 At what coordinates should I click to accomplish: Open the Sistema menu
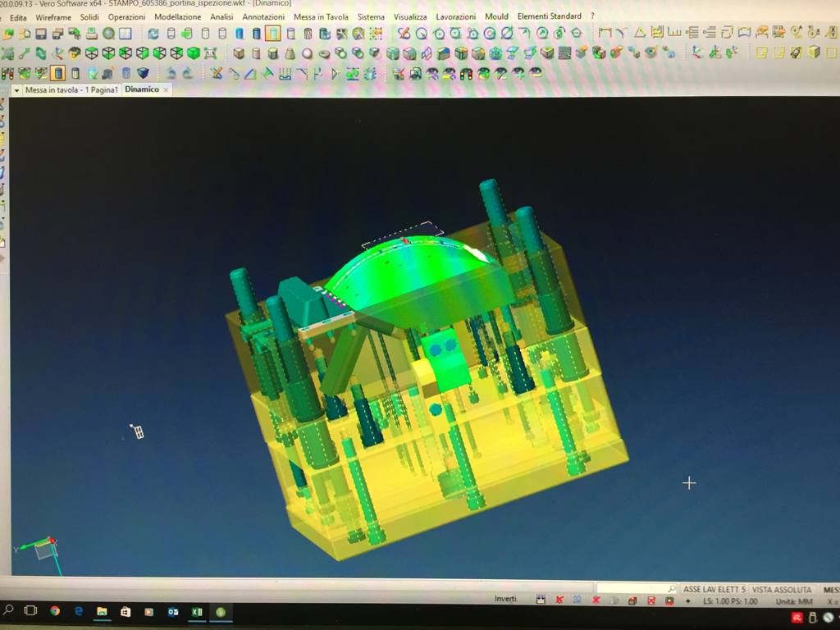[371, 17]
